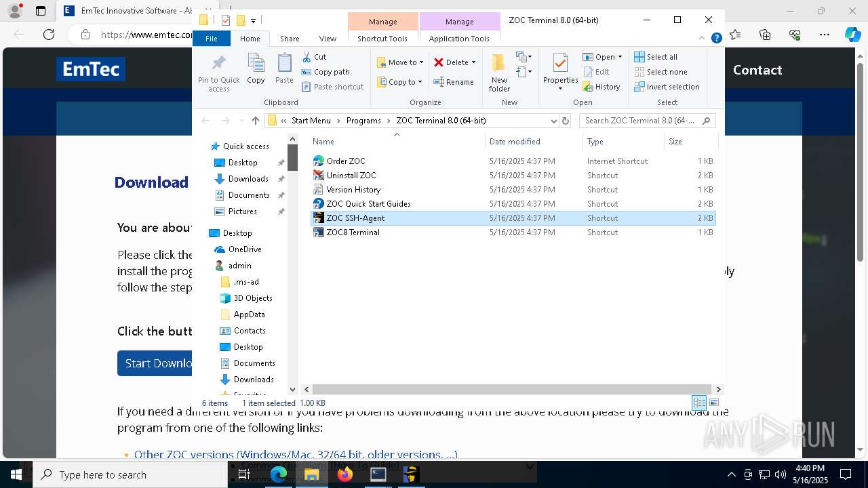Switch to details view layout
Screen dimensions: 868x488
pos(699,403)
